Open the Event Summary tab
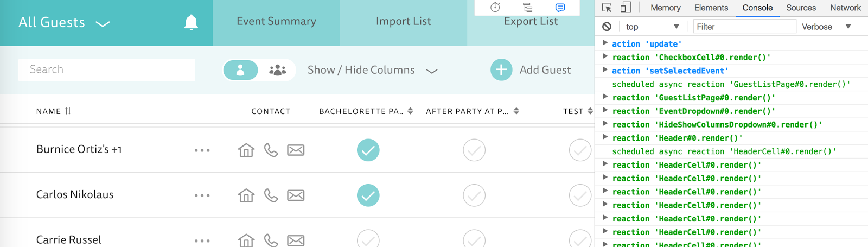Image resolution: width=868 pixels, height=247 pixels. [x=277, y=22]
